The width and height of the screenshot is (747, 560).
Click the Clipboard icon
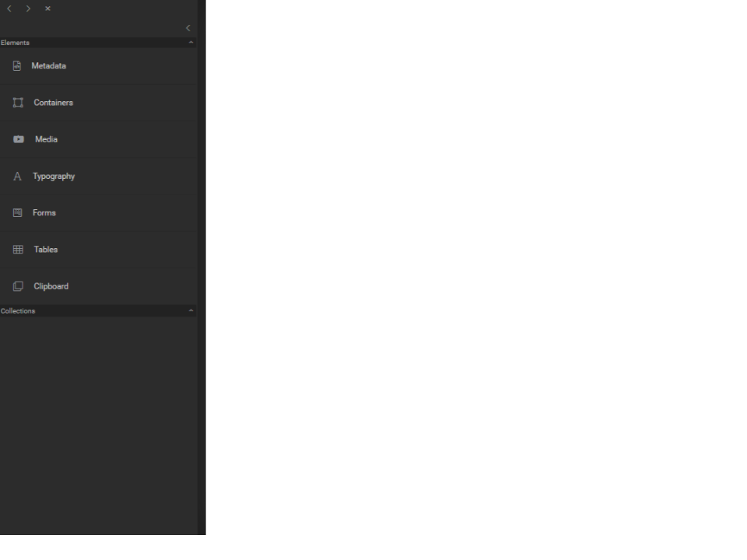point(18,286)
